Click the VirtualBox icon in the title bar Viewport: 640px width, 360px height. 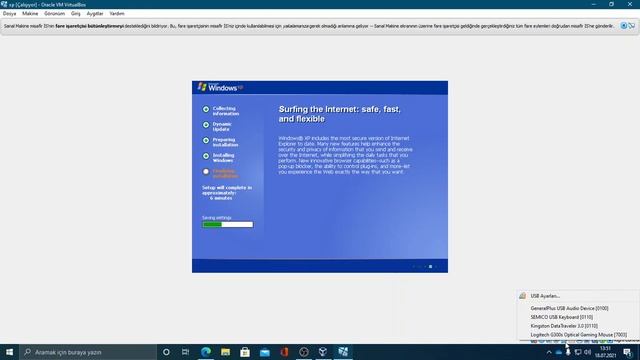click(4, 4)
